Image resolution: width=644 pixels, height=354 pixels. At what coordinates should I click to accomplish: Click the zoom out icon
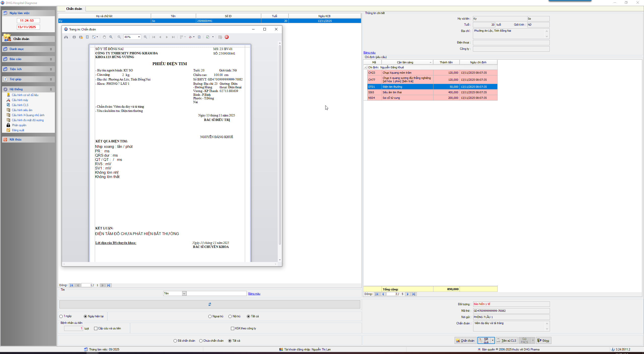(119, 37)
